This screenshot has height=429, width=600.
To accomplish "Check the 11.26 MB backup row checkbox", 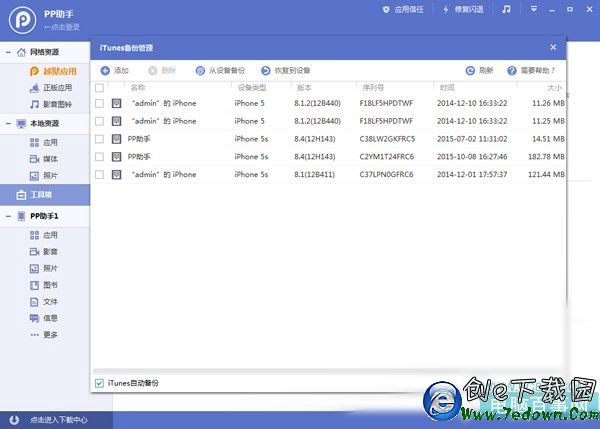I will [99, 103].
